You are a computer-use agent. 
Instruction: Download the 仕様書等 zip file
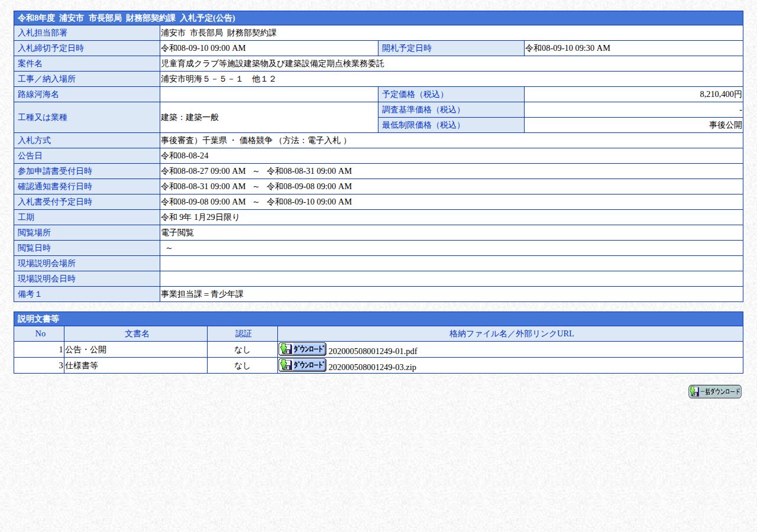point(302,365)
